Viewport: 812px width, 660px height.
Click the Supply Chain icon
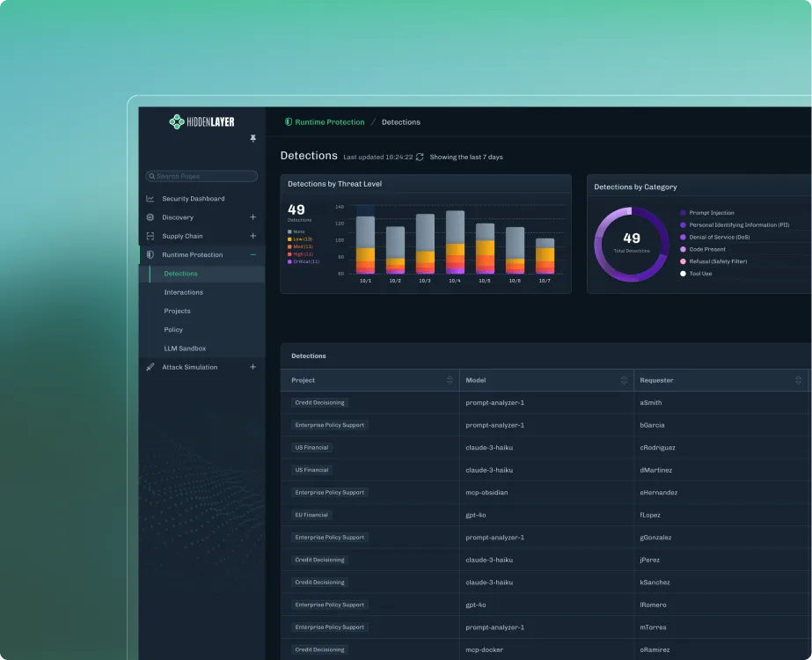click(x=150, y=236)
